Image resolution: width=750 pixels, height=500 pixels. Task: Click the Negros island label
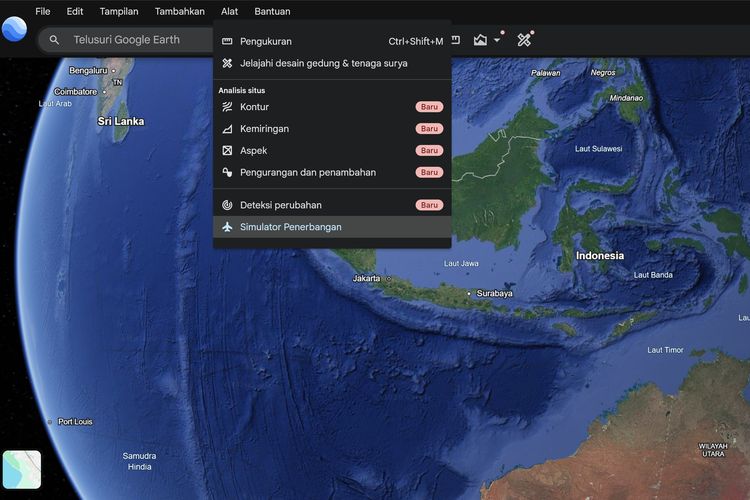[603, 72]
